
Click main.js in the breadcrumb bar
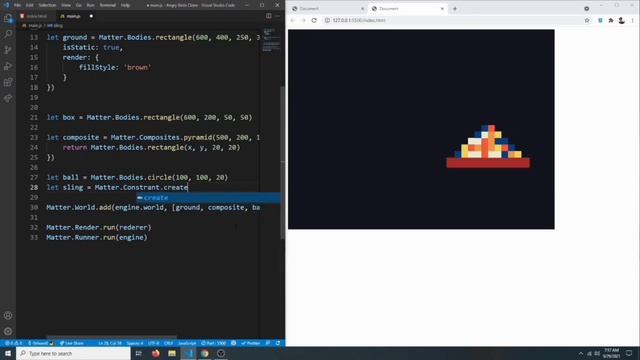[35, 25]
